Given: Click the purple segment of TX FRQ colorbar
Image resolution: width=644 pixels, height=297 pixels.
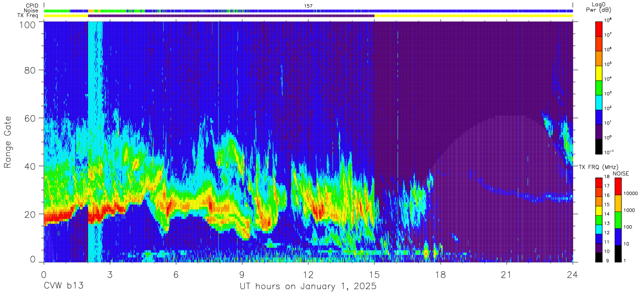Looking at the screenshot, I should [599, 248].
